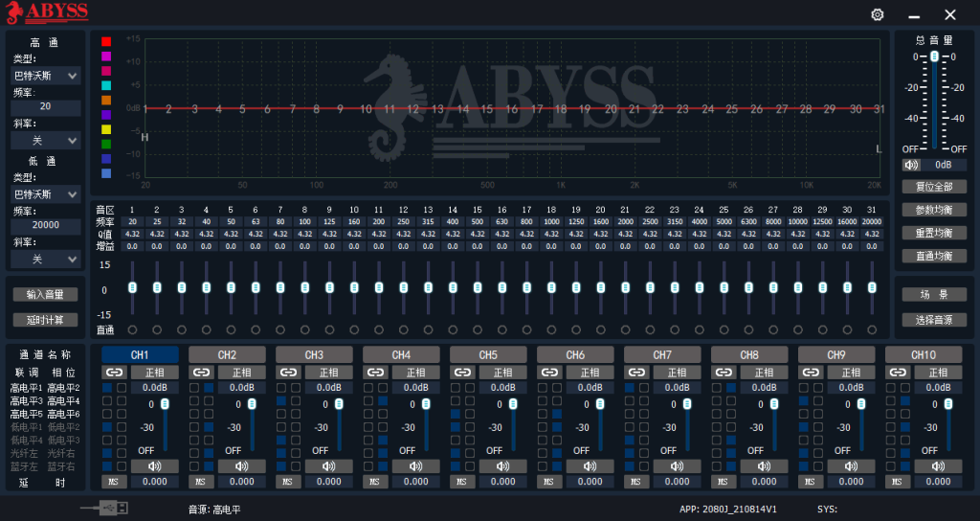Toggle the CH5 正相 phase button
The width and height of the screenshot is (980, 521).
tap(503, 373)
